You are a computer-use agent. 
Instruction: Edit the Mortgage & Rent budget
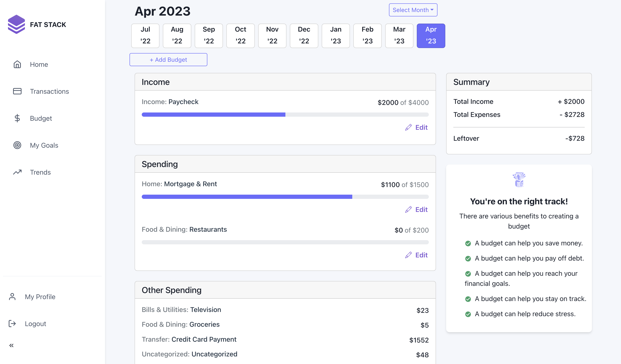click(416, 210)
